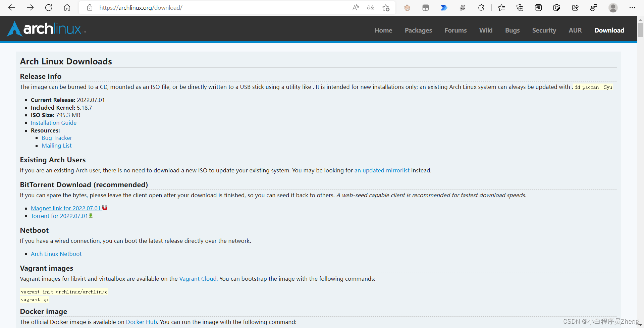
Task: Open the AUR nav item
Action: pyautogui.click(x=575, y=30)
